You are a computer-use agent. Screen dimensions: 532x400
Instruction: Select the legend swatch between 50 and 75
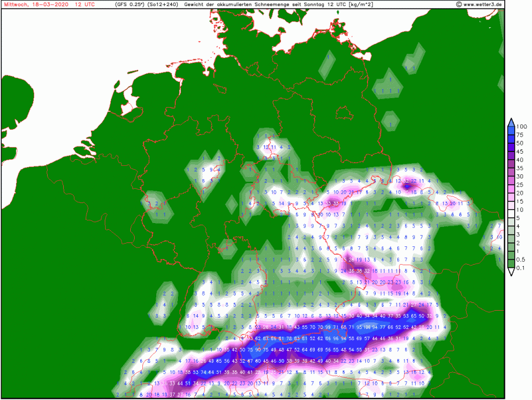510,139
